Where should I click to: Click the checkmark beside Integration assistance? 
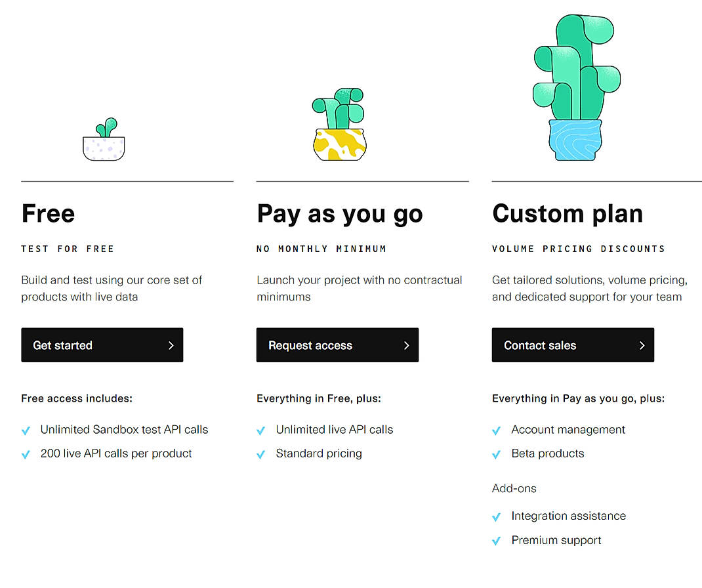tap(497, 516)
